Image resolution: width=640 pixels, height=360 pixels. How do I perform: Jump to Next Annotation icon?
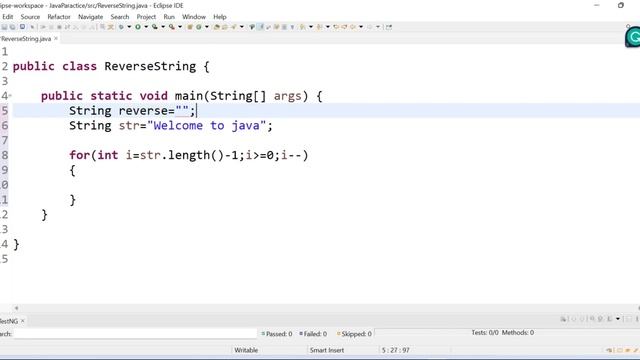(x=302, y=27)
